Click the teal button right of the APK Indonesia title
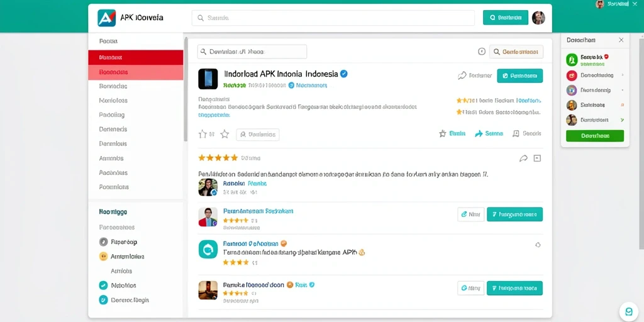Viewport: 644px width, 322px height. coord(520,76)
